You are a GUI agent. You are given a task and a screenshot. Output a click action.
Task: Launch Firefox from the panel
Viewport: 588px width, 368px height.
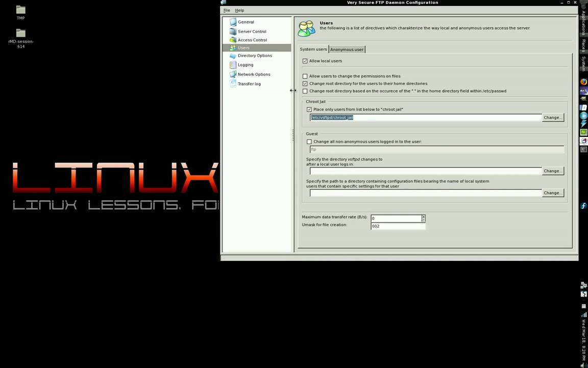[x=583, y=81]
